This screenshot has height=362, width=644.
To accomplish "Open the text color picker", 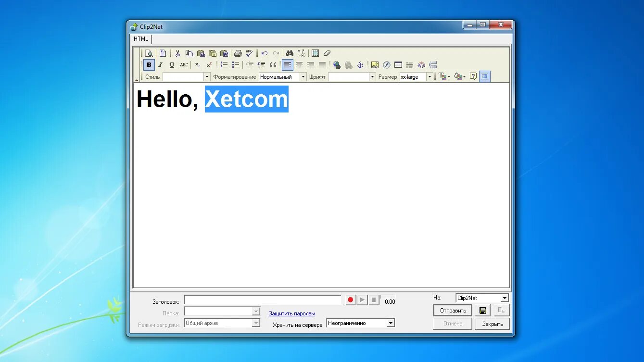I will [x=443, y=76].
